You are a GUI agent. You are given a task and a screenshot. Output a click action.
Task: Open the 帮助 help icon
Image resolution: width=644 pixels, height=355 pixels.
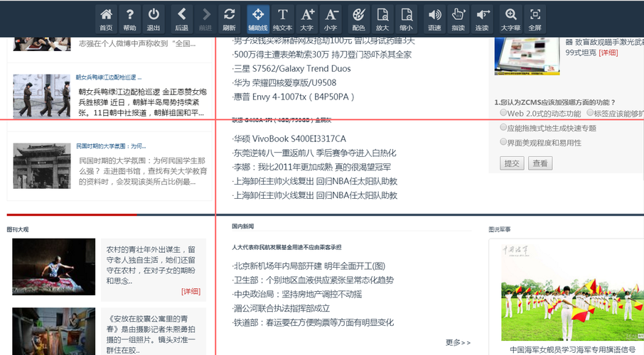(130, 19)
